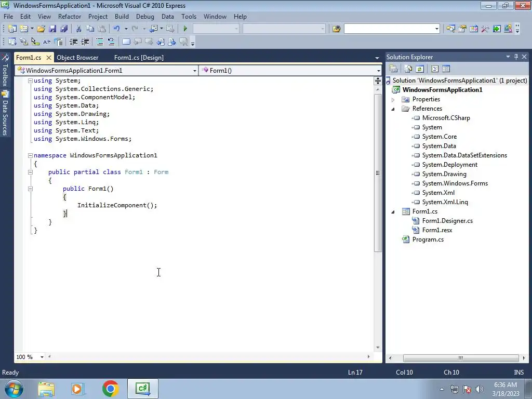Open the Properties Window toolbar icon
This screenshot has height=399, width=532.
tap(462, 29)
